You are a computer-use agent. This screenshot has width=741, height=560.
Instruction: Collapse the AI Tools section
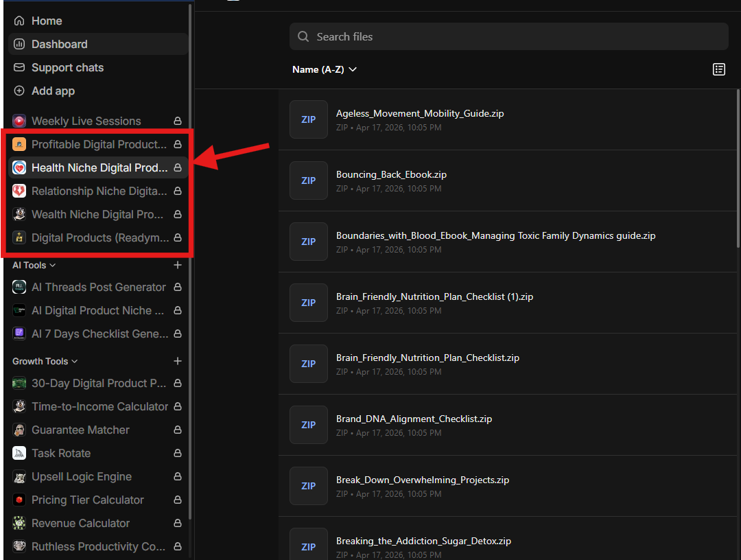pos(34,265)
